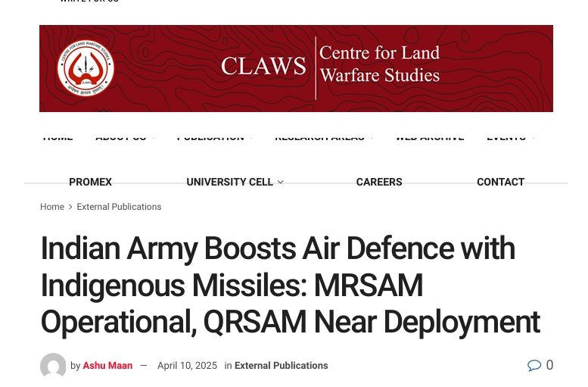This screenshot has height=387, width=588.
Task: Click the April 10, 2025 post date
Action: tap(187, 366)
